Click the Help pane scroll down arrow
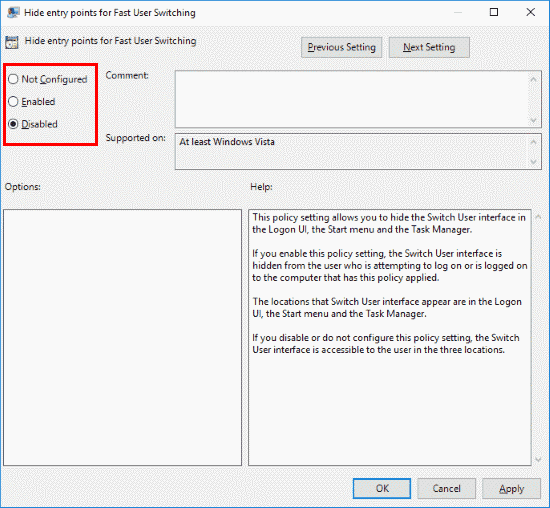The width and height of the screenshot is (550, 508). tap(538, 459)
